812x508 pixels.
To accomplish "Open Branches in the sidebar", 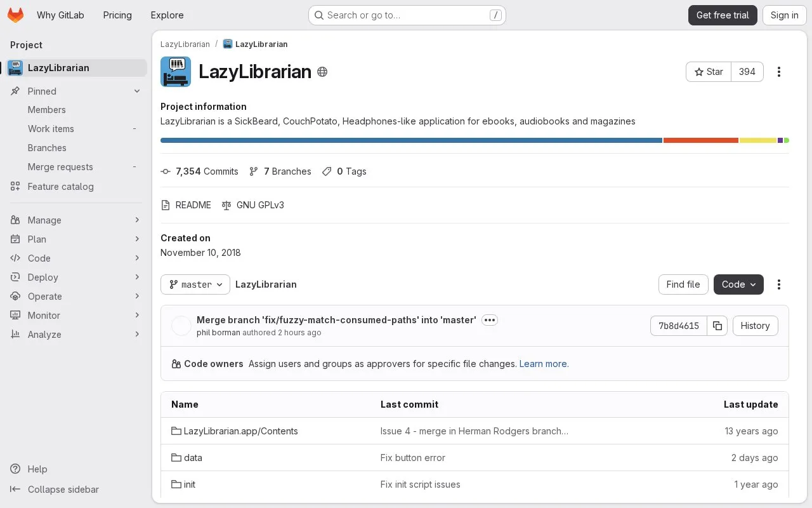I will tap(76, 148).
